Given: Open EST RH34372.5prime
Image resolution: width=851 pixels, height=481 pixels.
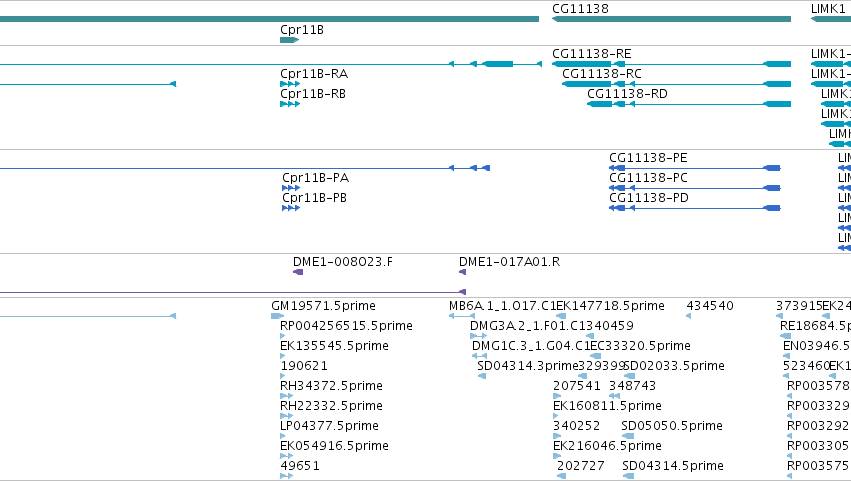Looking at the screenshot, I should (x=331, y=386).
